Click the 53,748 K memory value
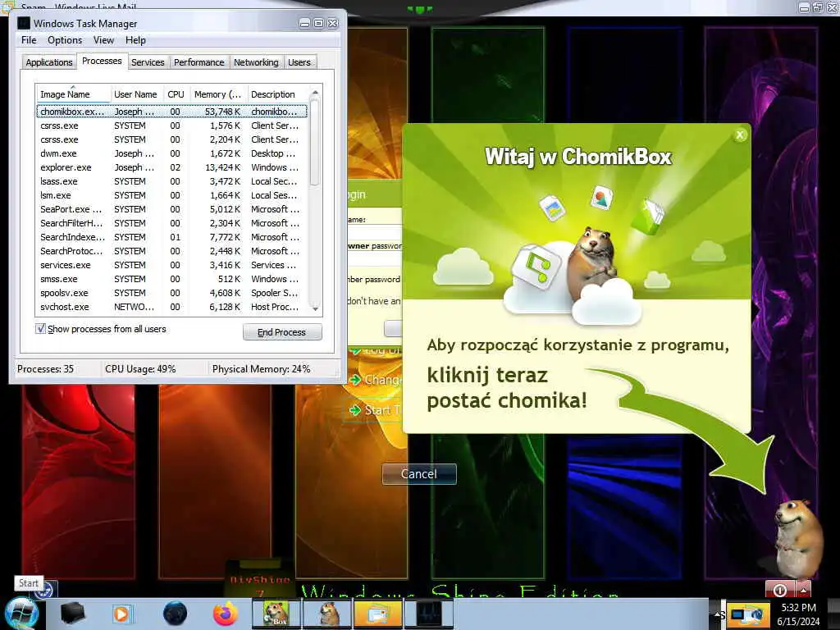This screenshot has height=630, width=840. point(222,112)
